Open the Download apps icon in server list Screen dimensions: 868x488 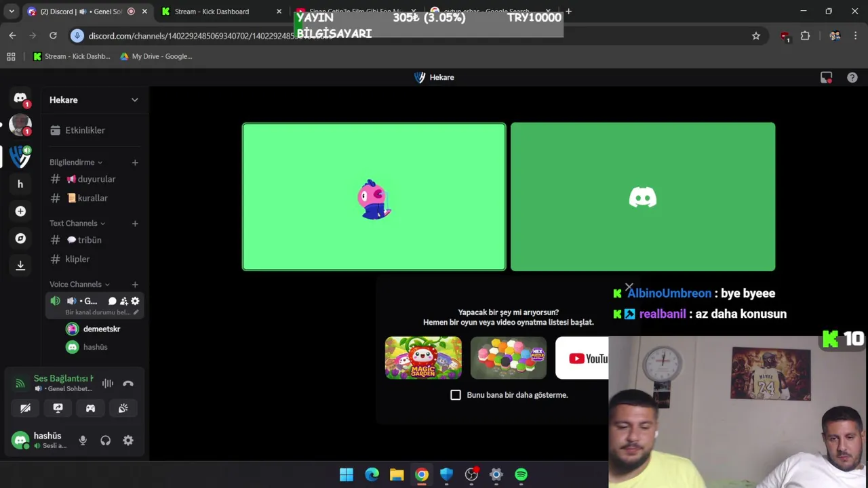coord(20,266)
